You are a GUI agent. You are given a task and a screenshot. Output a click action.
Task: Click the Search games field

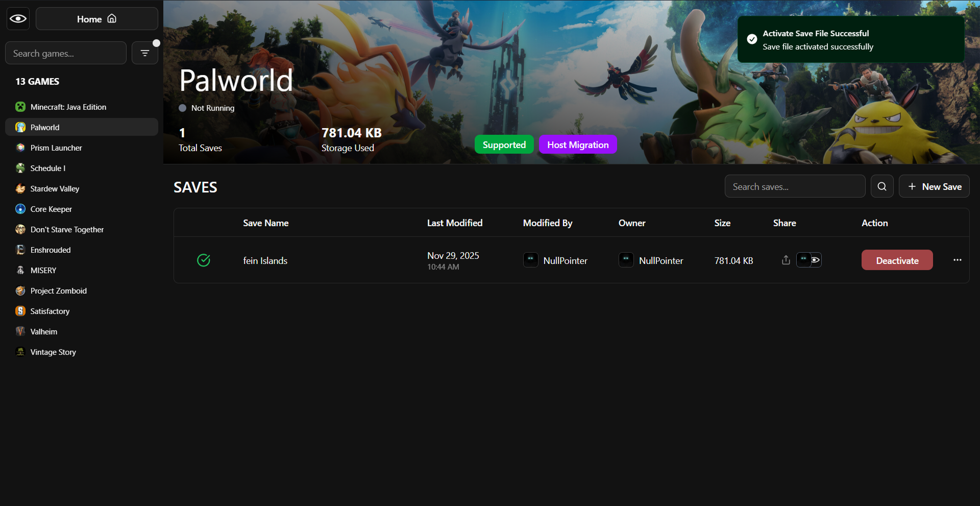tap(66, 53)
